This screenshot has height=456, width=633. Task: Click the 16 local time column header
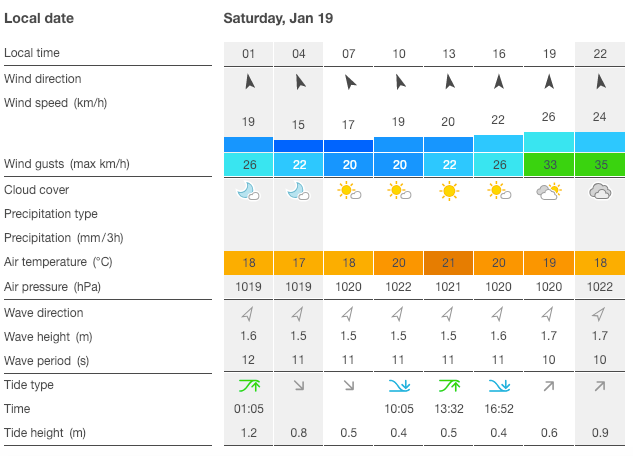499,53
